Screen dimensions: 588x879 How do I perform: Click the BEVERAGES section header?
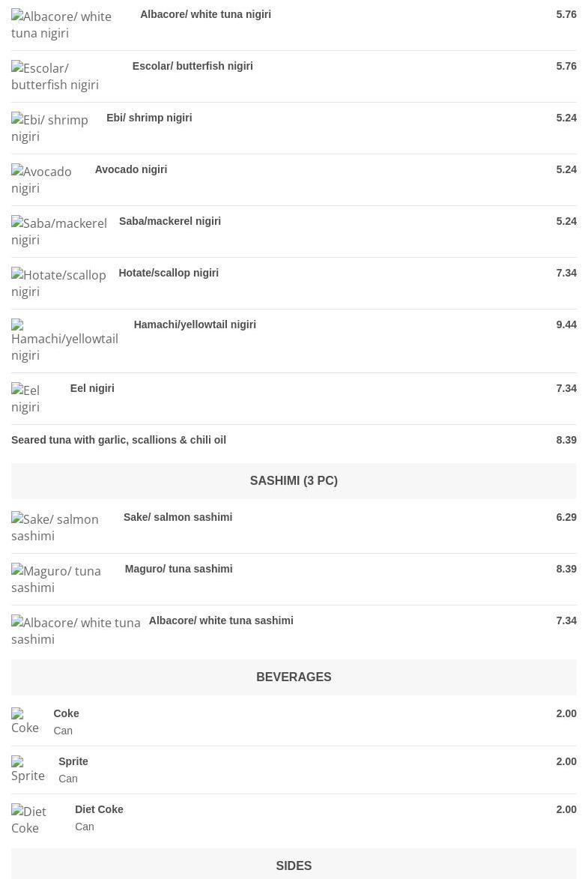(294, 677)
